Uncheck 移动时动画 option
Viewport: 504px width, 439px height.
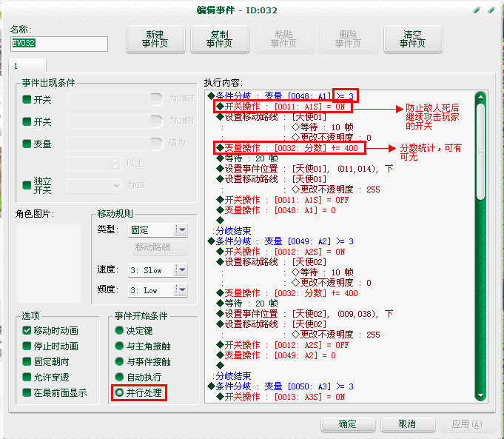tap(27, 330)
